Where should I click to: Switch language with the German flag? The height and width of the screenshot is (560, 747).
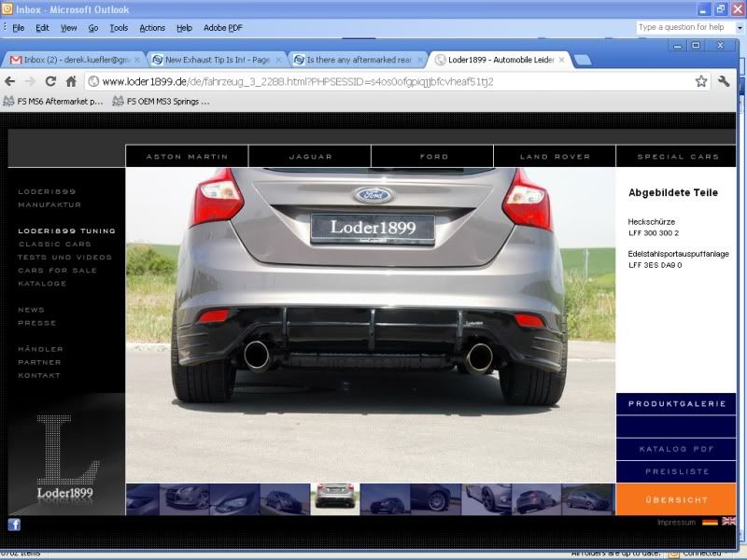[x=710, y=522]
